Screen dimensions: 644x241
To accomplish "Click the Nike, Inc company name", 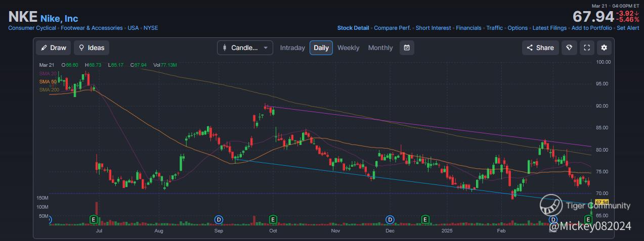I will click(x=59, y=19).
